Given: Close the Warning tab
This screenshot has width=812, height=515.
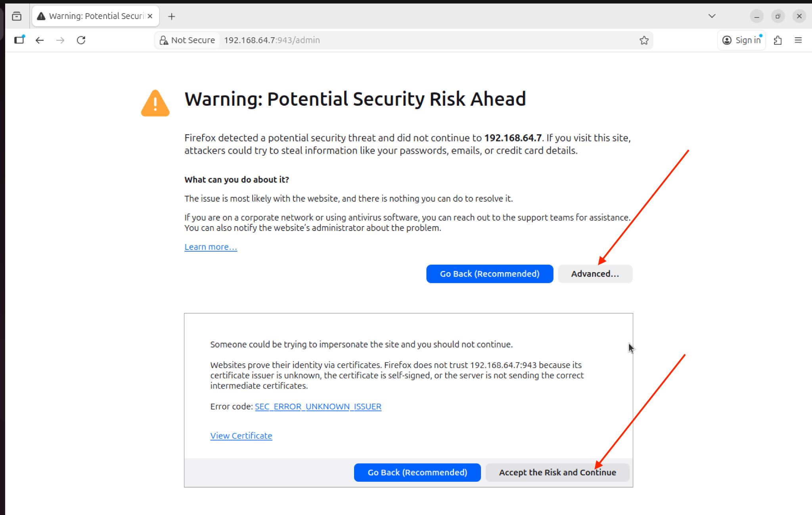Looking at the screenshot, I should (150, 16).
